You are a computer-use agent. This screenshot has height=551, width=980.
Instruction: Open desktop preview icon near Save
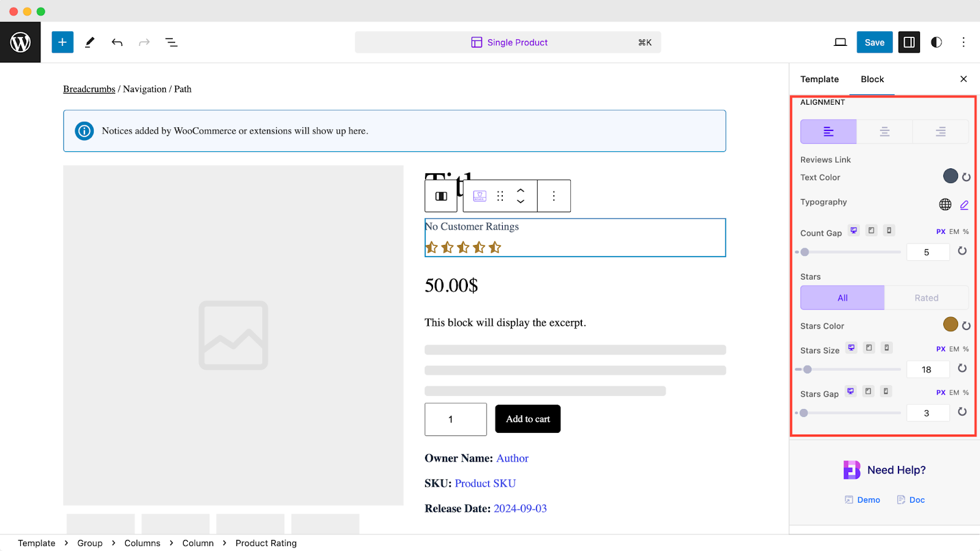[840, 42]
